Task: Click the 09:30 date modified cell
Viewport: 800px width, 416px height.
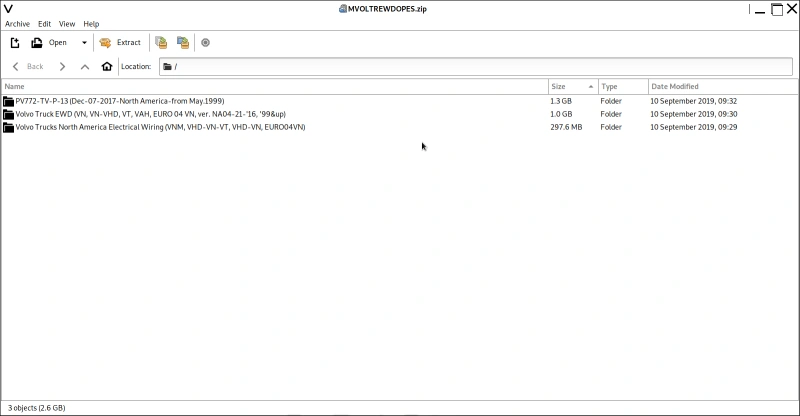Action: [693, 114]
